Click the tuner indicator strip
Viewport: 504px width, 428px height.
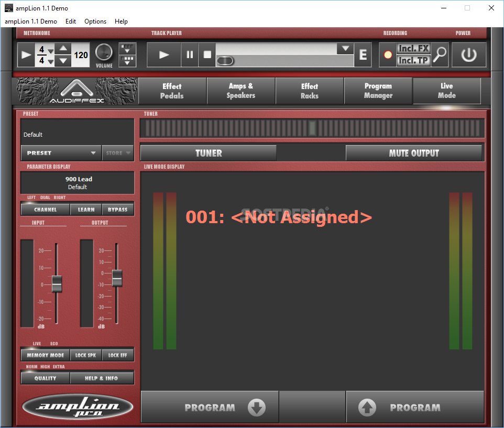pos(312,128)
